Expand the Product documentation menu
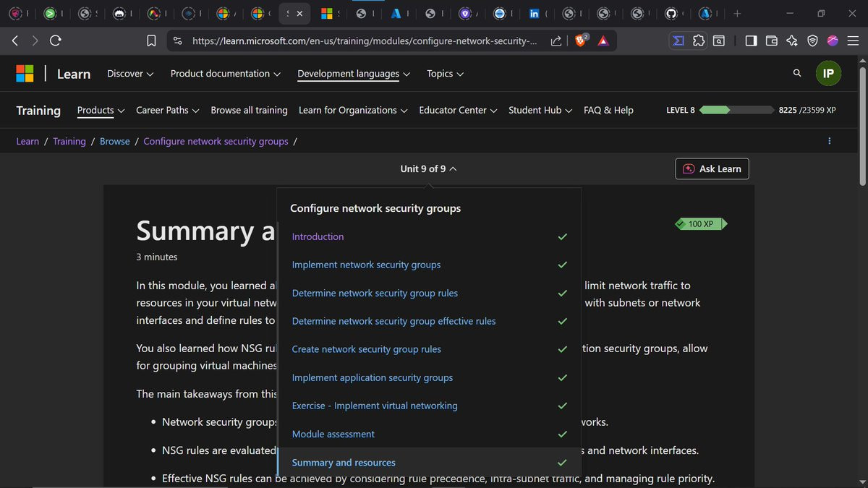868x488 pixels. pos(225,74)
